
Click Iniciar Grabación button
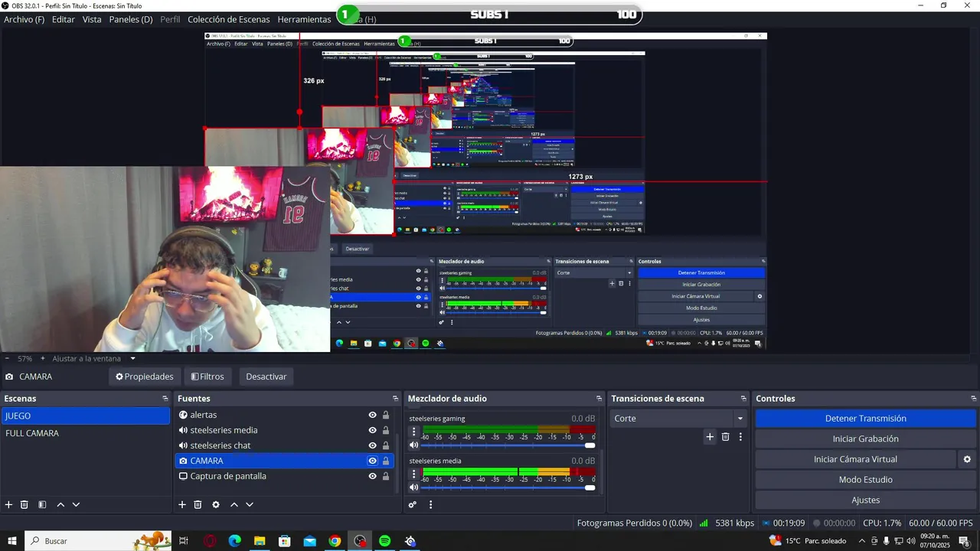click(x=866, y=439)
